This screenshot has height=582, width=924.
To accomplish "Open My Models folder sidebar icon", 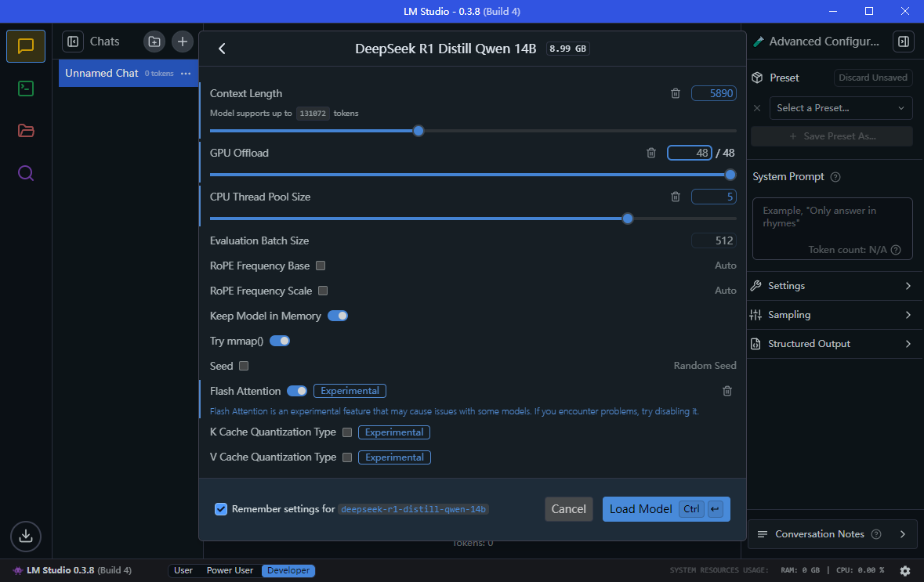I will point(25,130).
